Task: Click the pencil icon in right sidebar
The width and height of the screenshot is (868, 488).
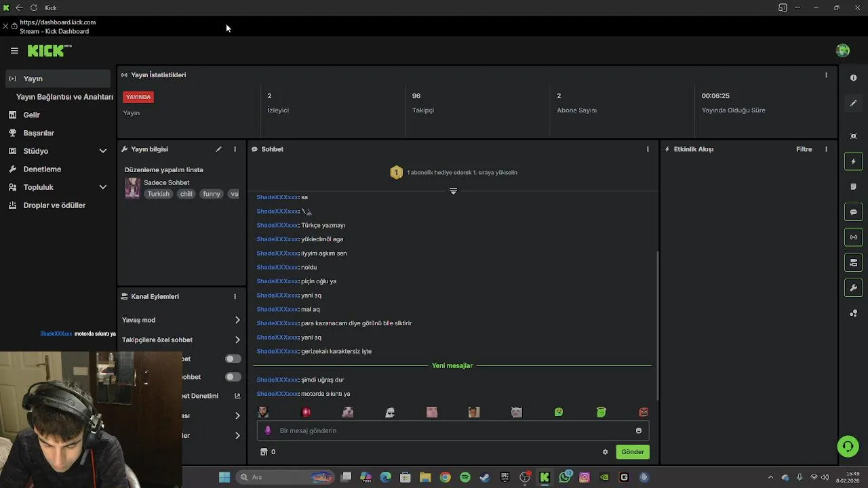Action: [x=853, y=103]
